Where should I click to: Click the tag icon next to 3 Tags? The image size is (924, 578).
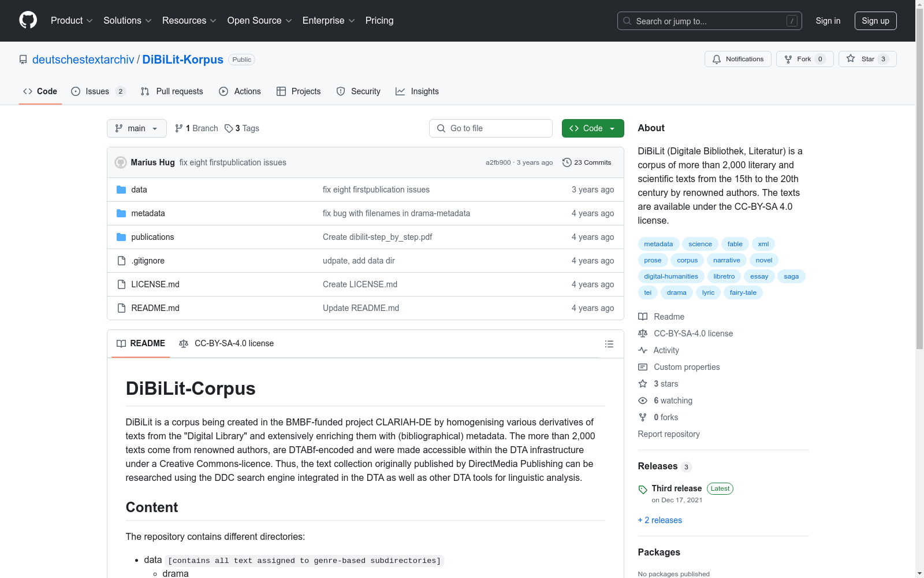pos(229,128)
